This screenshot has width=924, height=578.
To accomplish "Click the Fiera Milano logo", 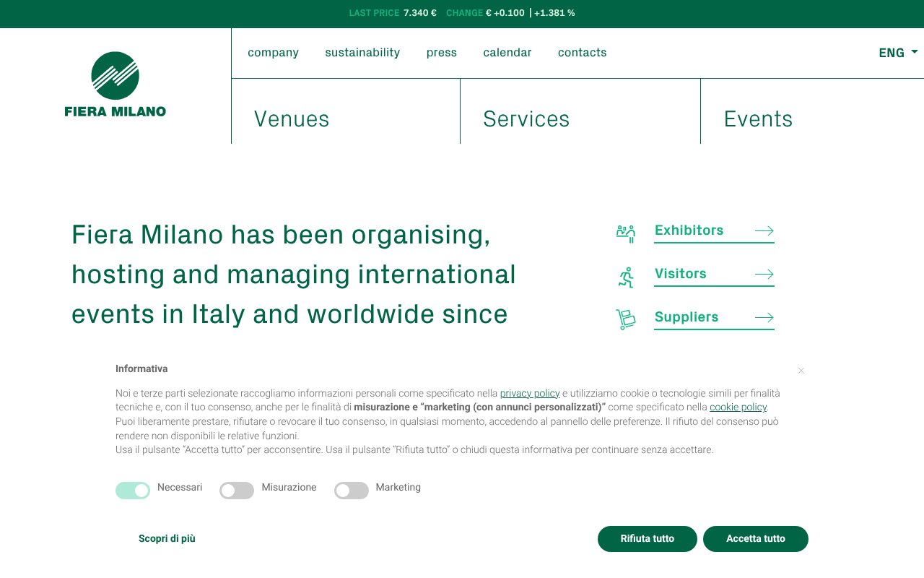I will (115, 85).
